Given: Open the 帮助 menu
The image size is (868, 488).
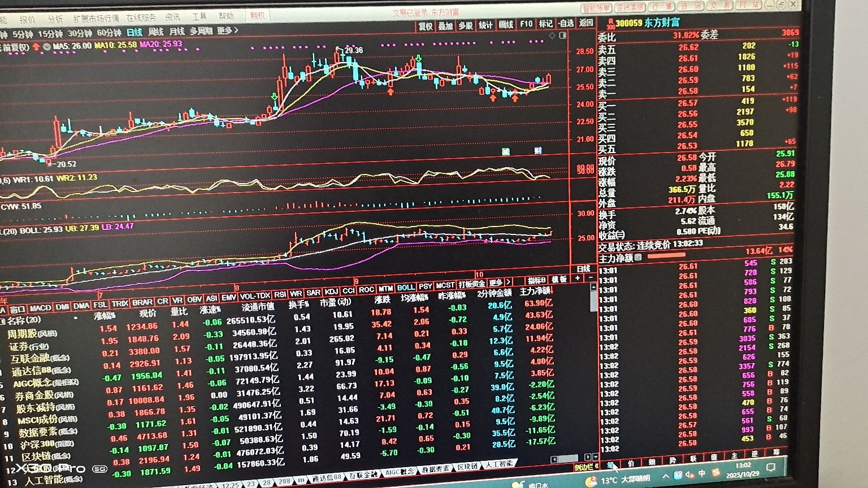Looking at the screenshot, I should click(226, 16).
